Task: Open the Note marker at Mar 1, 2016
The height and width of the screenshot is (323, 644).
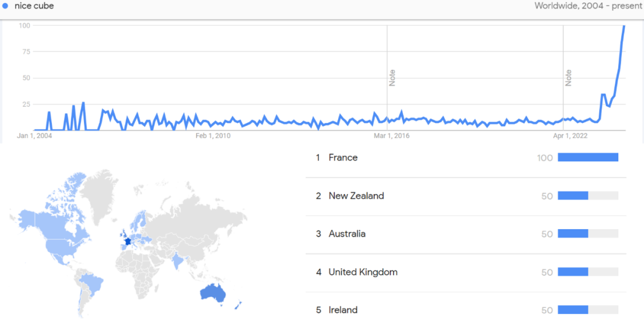Action: pos(392,78)
